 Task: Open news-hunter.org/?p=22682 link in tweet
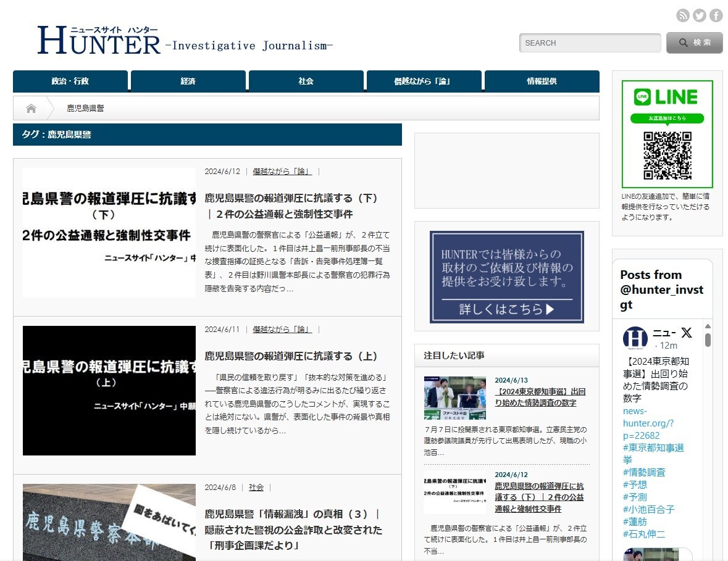(x=648, y=423)
